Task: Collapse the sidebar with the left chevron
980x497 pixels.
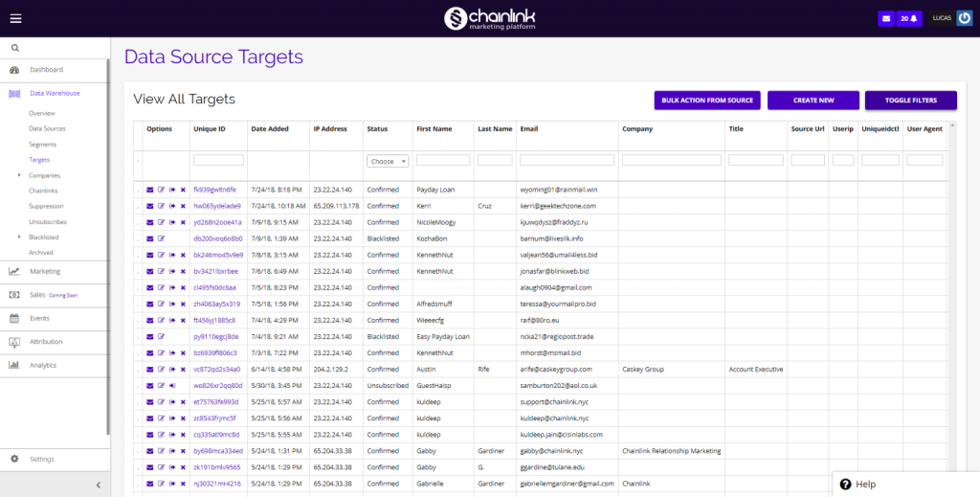Action: tap(99, 485)
